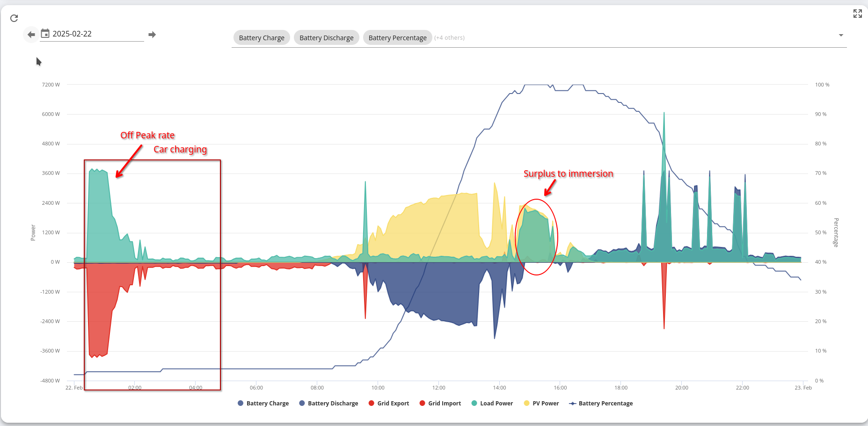Screen dimensions: 868x426
Task: Go to previous day with left arrow
Action: 31,35
